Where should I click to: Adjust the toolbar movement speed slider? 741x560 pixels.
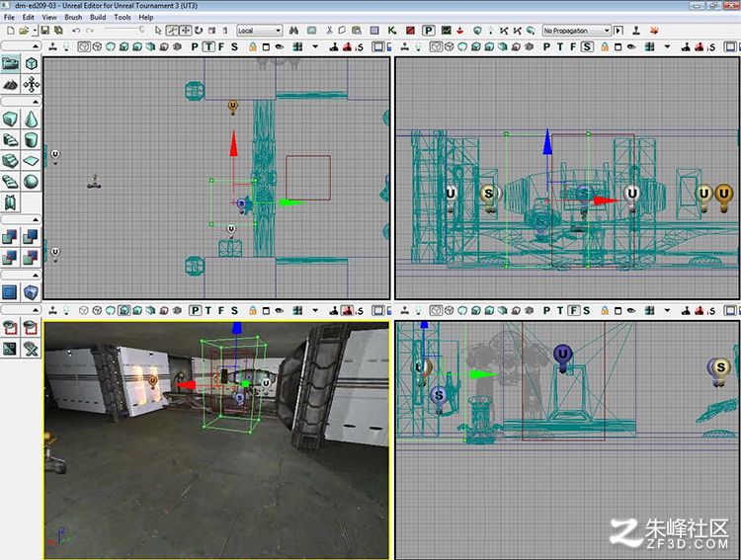pos(123,30)
